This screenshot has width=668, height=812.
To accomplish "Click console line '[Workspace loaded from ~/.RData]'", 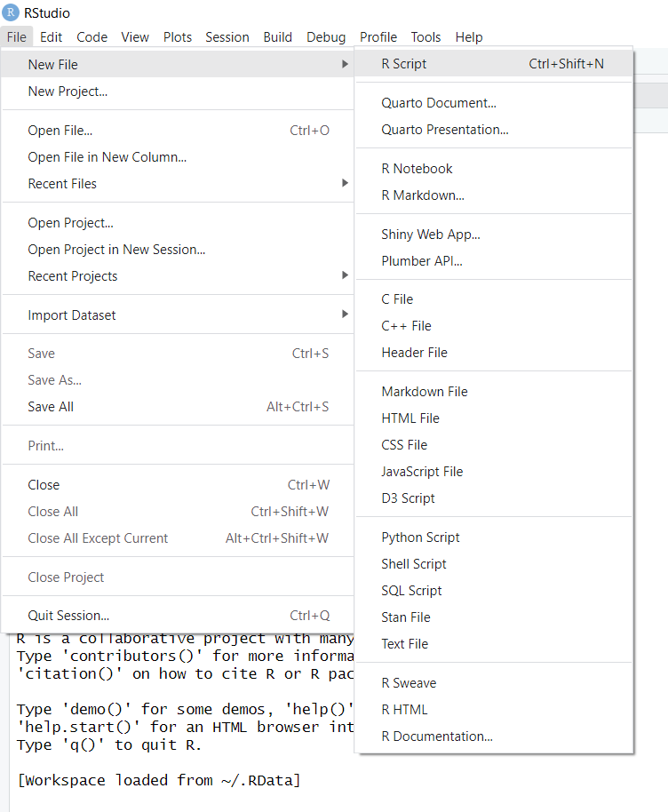I will coord(159,780).
